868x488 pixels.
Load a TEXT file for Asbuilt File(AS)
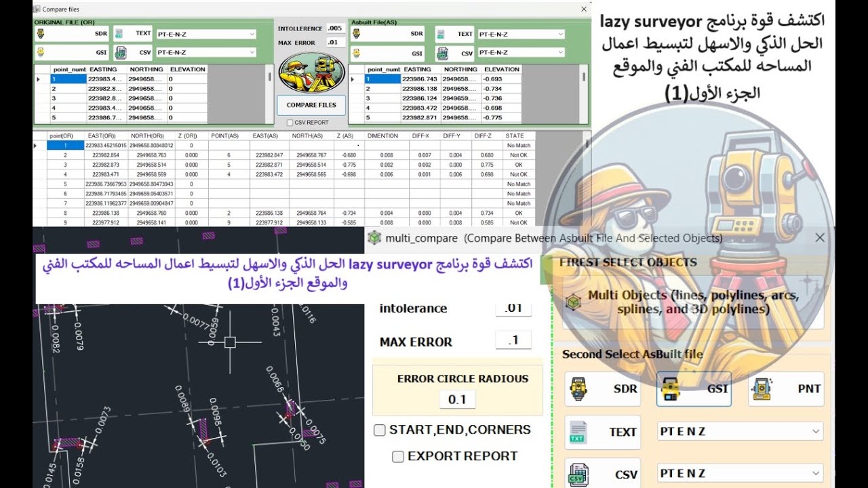(x=455, y=34)
